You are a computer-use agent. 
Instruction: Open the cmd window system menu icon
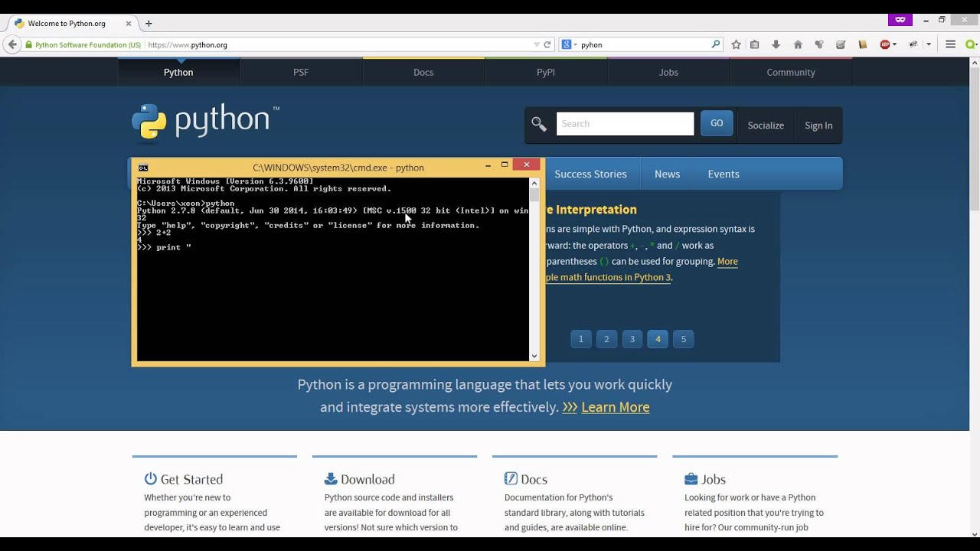[x=143, y=168]
